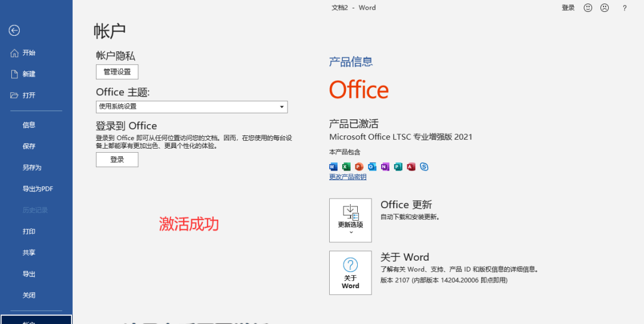Choose 关闭 in the sidebar
The width and height of the screenshot is (644, 324).
pyautogui.click(x=29, y=295)
